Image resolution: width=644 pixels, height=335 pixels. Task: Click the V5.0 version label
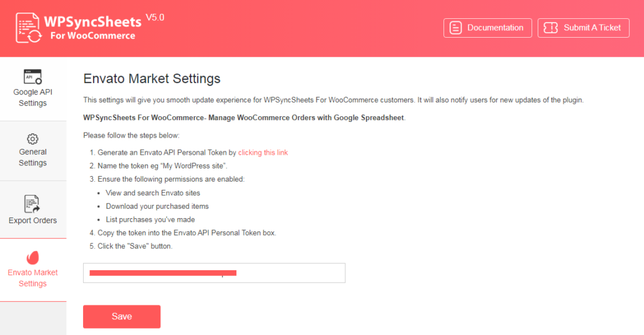[x=155, y=18]
